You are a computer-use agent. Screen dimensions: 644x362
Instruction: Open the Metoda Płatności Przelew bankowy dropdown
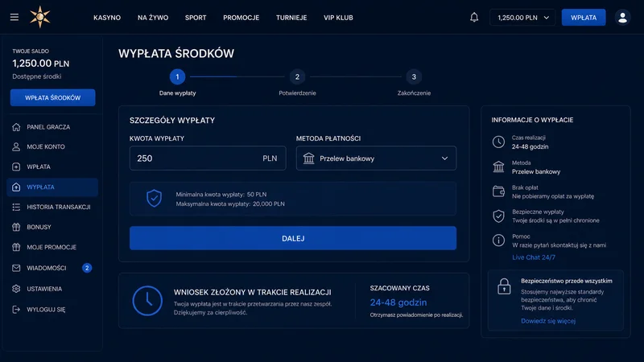[x=376, y=158]
